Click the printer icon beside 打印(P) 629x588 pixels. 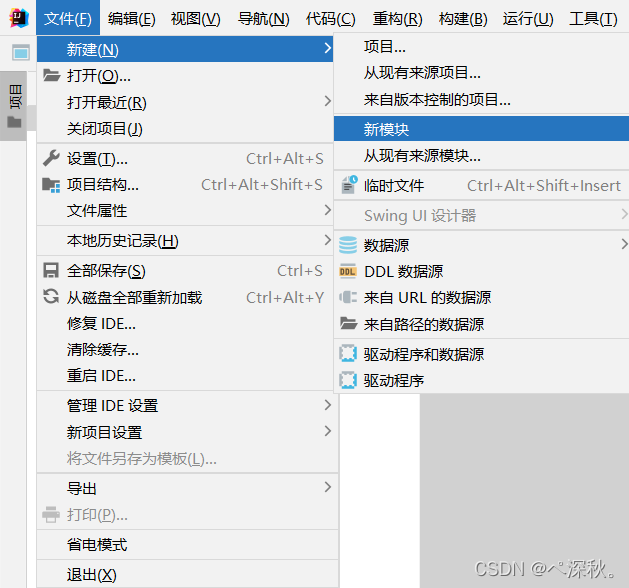51,515
